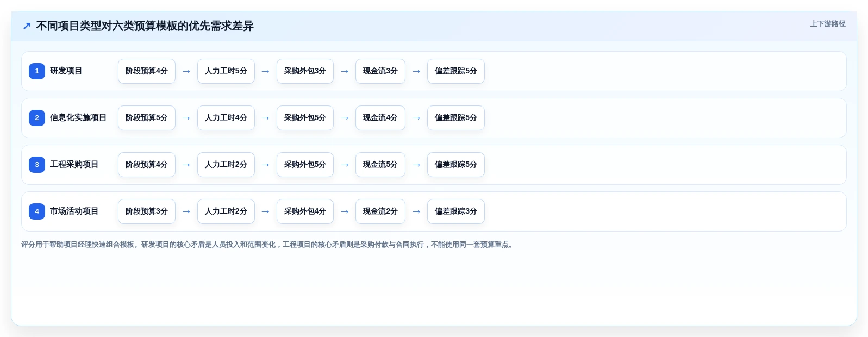The height and width of the screenshot is (337, 868).
Task: Click the footnote text starting with 评分用于帮助项目经理
Action: tap(268, 245)
